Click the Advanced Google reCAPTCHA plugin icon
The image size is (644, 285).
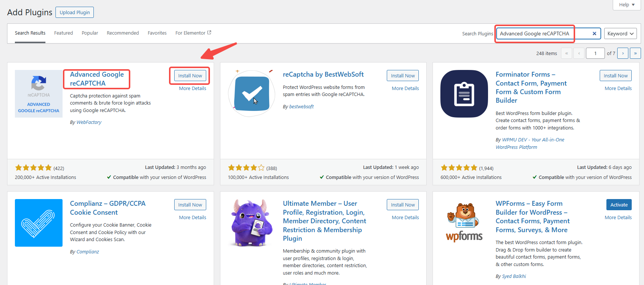pos(39,94)
